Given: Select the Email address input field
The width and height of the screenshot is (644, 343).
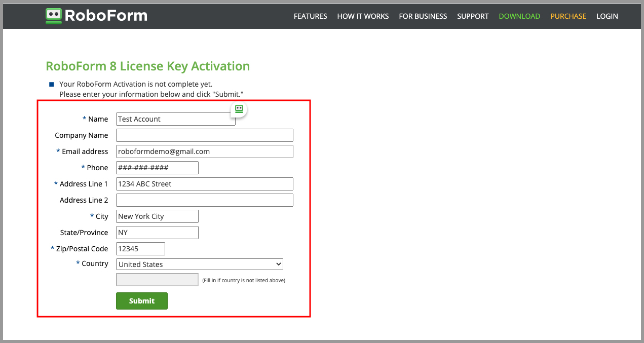Looking at the screenshot, I should click(205, 151).
